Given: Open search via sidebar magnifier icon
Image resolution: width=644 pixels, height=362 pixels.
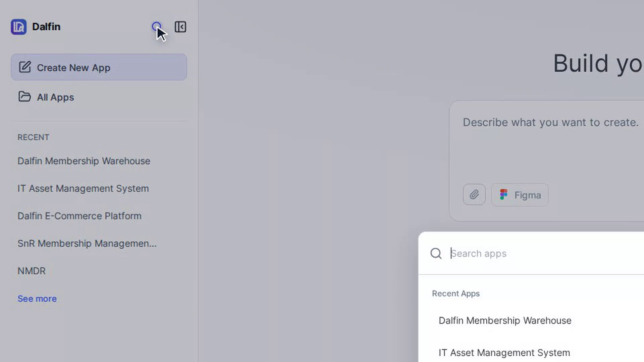Looking at the screenshot, I should 157,27.
